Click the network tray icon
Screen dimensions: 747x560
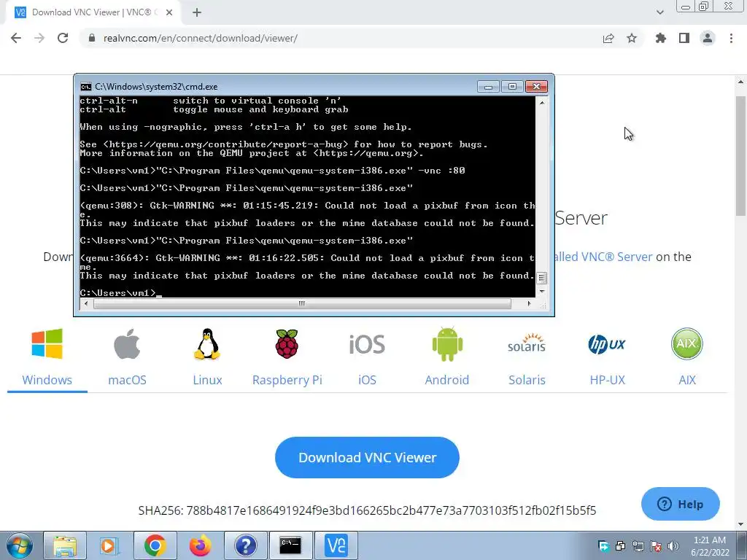pos(638,546)
